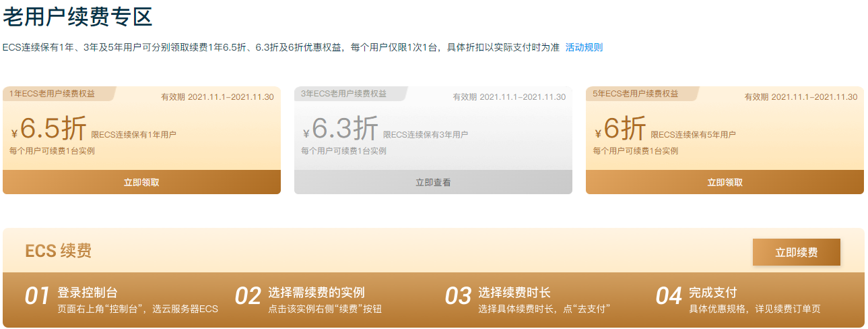Select the 1年ECS老用户续费权益 tag
This screenshot has width=868, height=329.
click(x=52, y=94)
